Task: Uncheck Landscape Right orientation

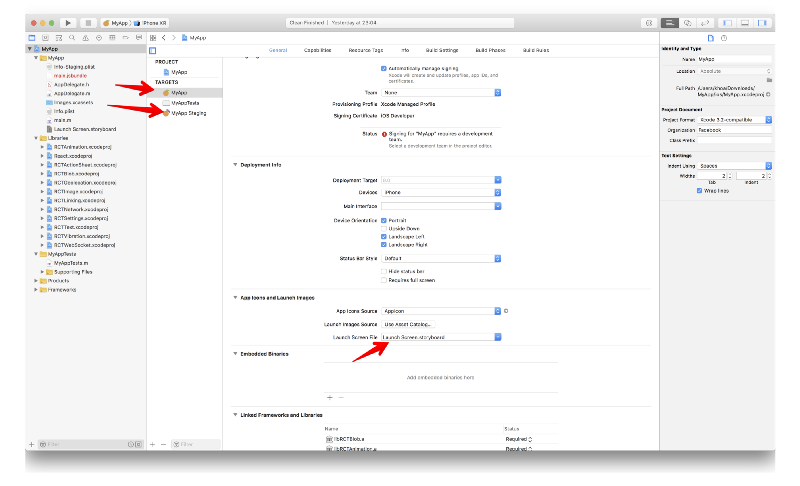Action: coord(384,245)
